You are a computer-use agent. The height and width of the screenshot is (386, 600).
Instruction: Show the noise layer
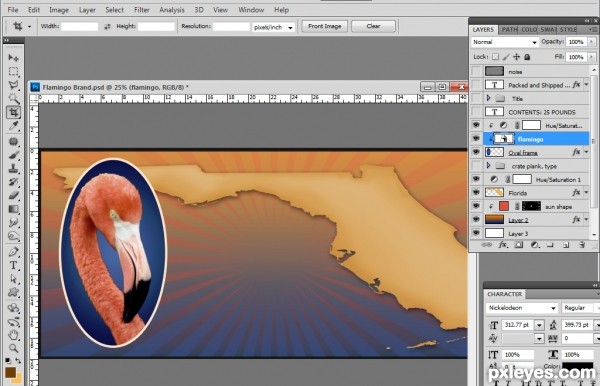point(476,72)
